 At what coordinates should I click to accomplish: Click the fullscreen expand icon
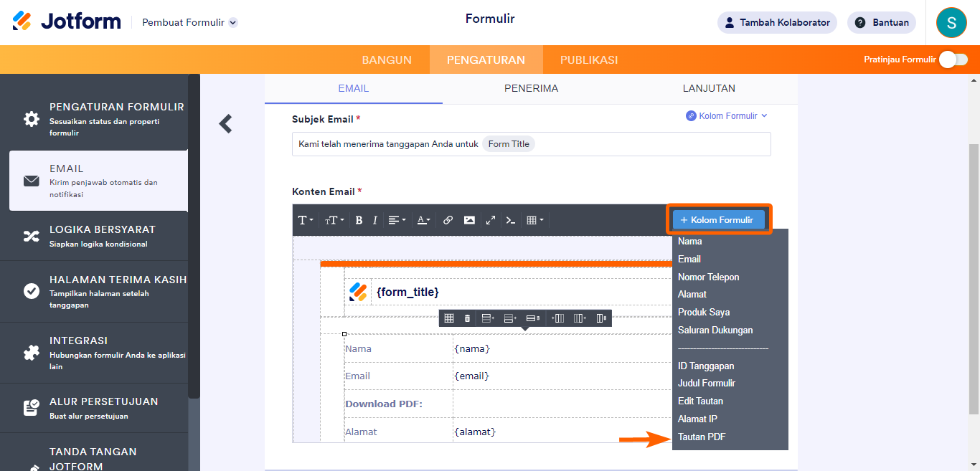pos(490,220)
